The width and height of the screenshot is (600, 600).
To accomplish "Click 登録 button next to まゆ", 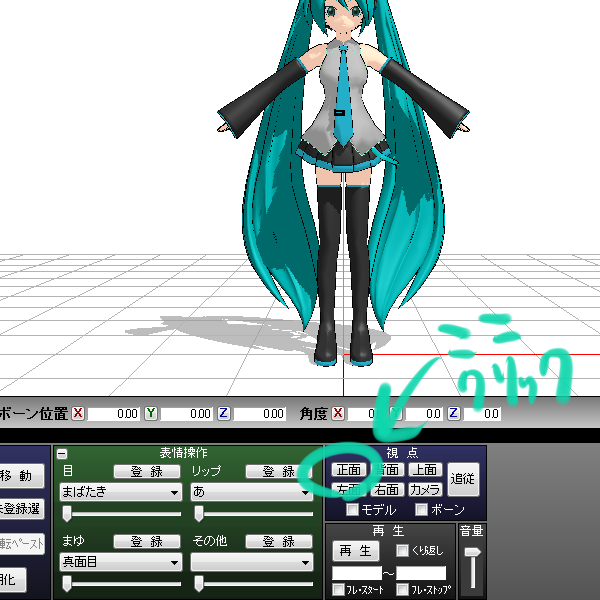I will point(147,541).
